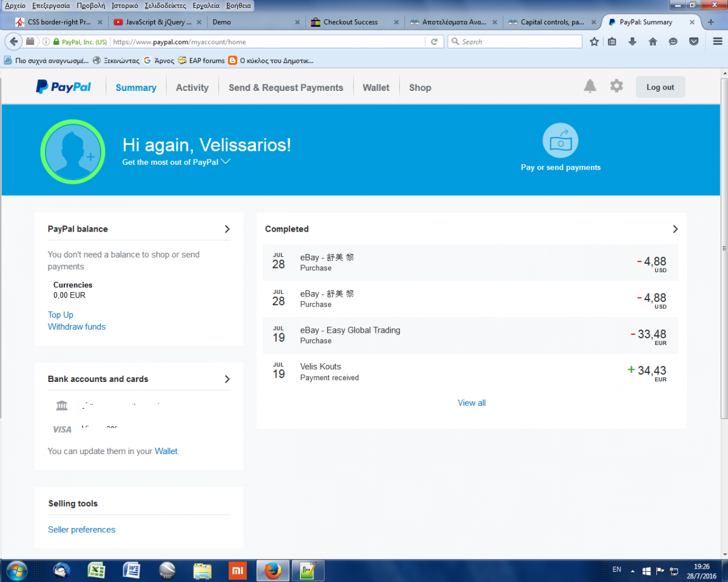Open the Windows Start button

click(16, 570)
